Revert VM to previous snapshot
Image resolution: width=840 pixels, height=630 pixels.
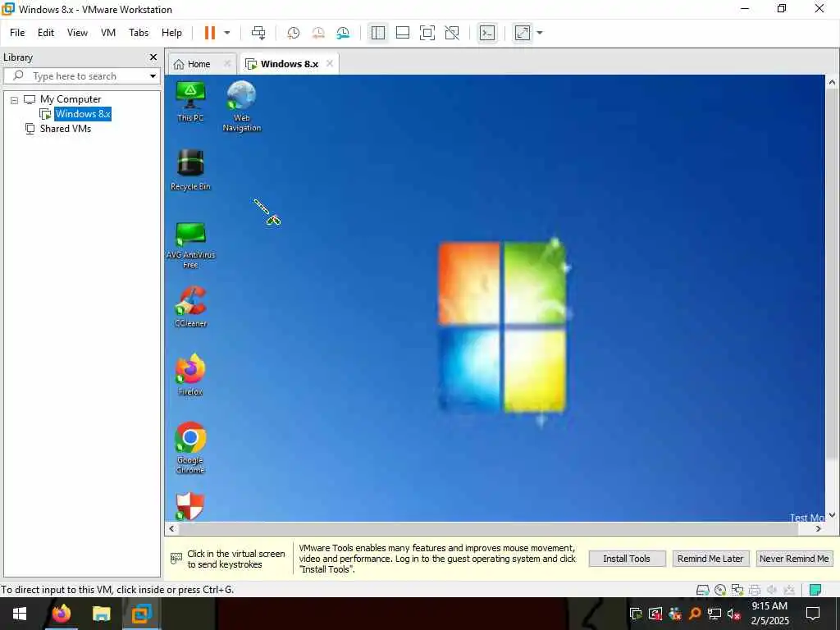coord(318,33)
